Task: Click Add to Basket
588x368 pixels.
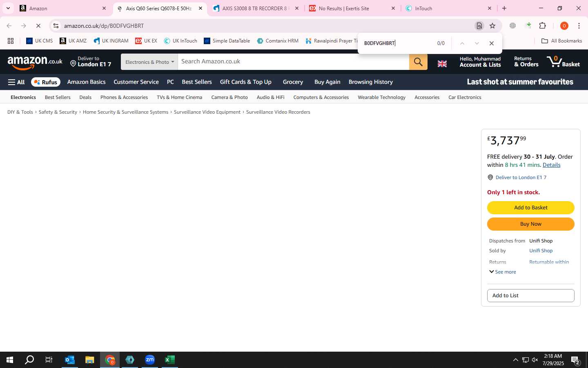Action: tap(531, 208)
